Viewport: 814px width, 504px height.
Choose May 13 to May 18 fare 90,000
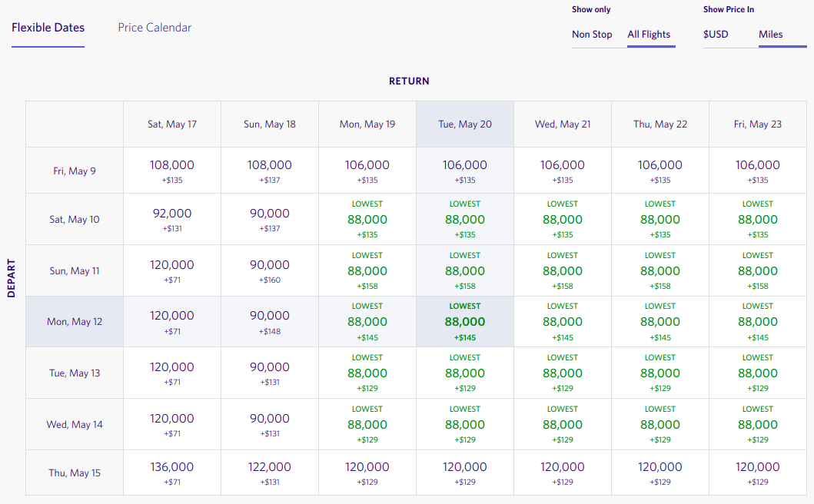pyautogui.click(x=270, y=373)
